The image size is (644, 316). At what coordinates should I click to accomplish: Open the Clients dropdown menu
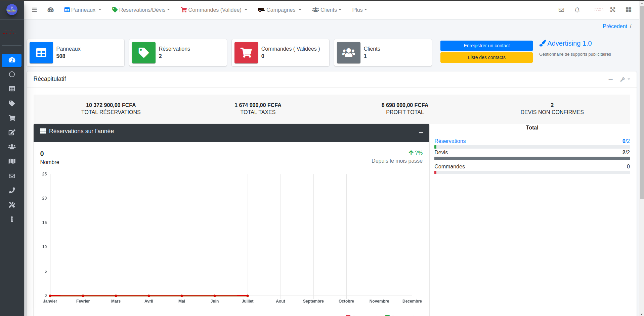[x=327, y=10]
